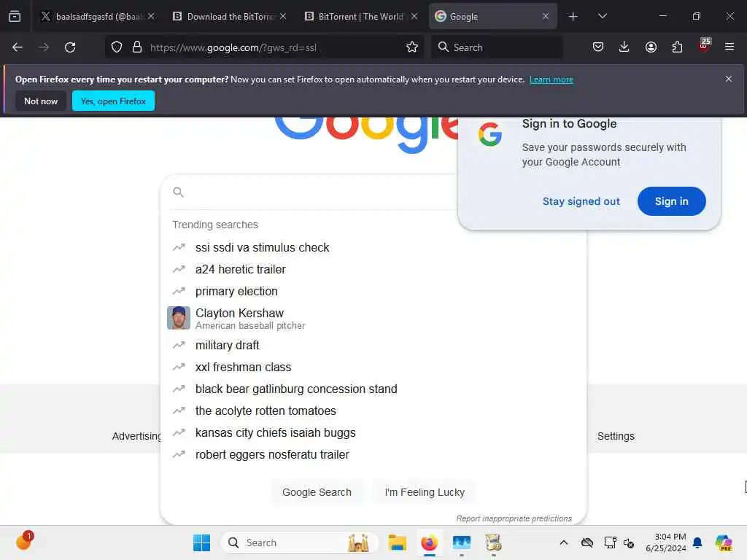Click Clayton Kershaw thumbnail photo
The image size is (747, 560).
coord(179,318)
